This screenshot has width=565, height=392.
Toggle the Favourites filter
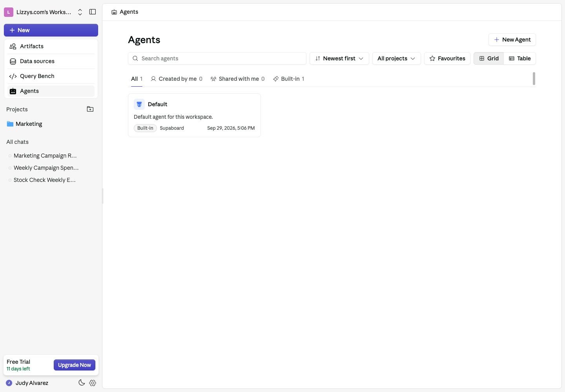pyautogui.click(x=447, y=58)
